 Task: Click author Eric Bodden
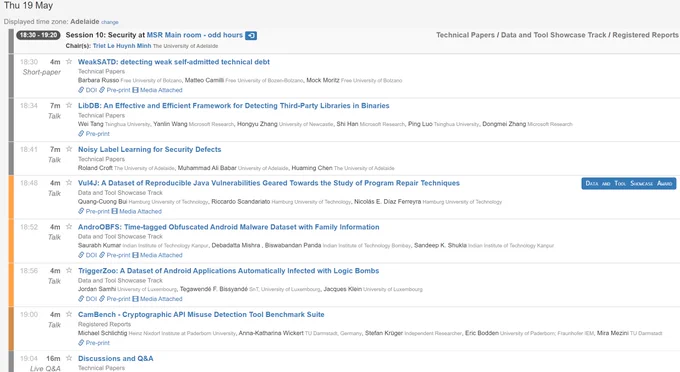481,333
